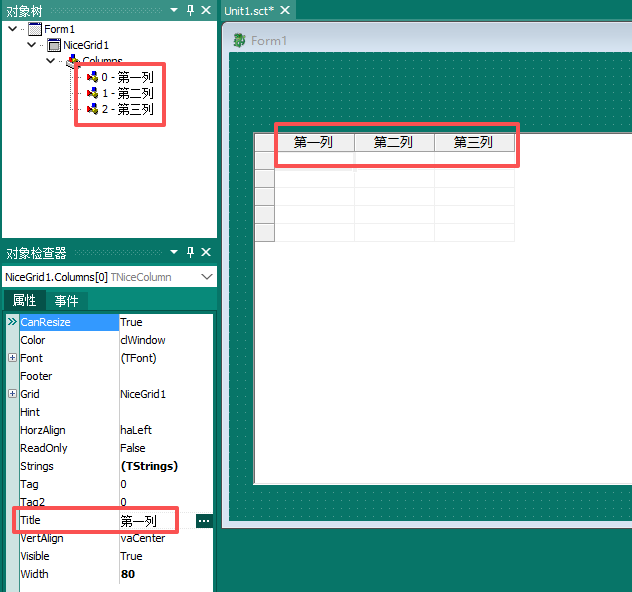This screenshot has height=592, width=632.
Task: Click the Columns collection icon in the tree
Action: pos(73,61)
